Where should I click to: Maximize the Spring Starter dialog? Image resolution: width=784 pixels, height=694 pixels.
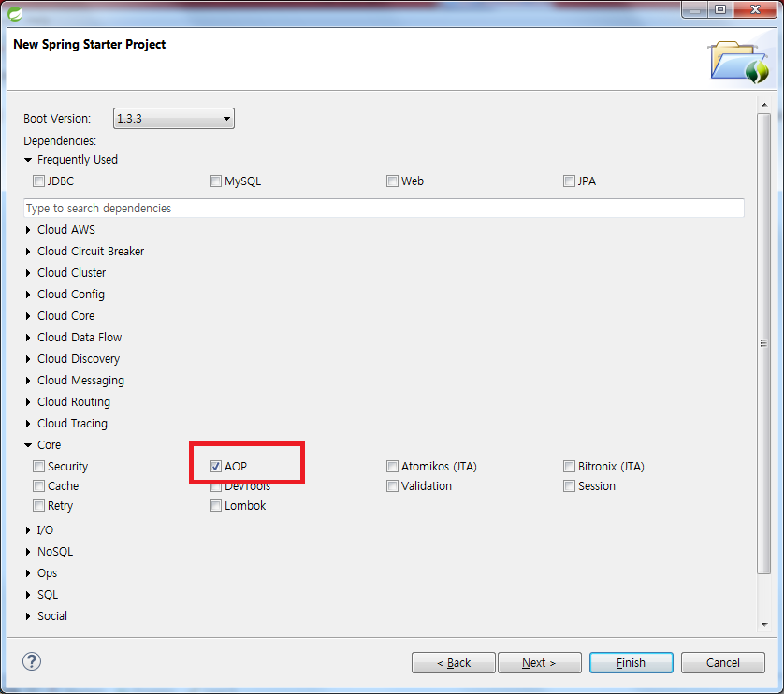click(720, 9)
